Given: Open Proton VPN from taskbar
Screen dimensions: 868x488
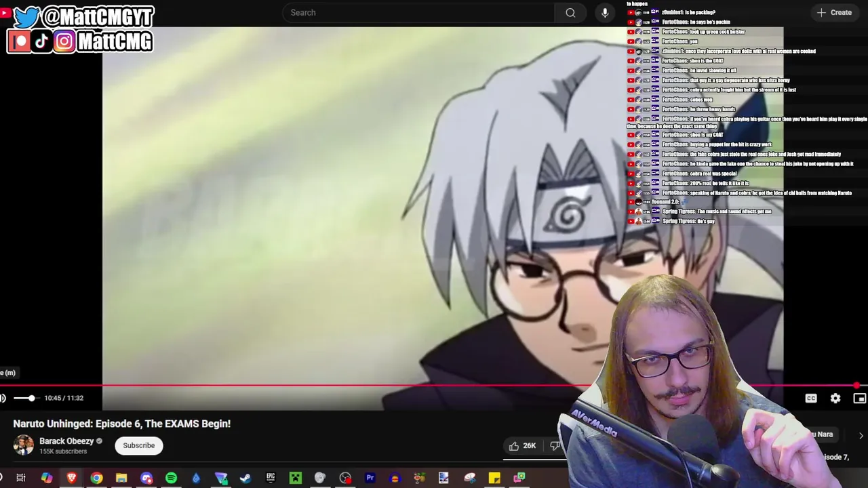Looking at the screenshot, I should click(221, 478).
